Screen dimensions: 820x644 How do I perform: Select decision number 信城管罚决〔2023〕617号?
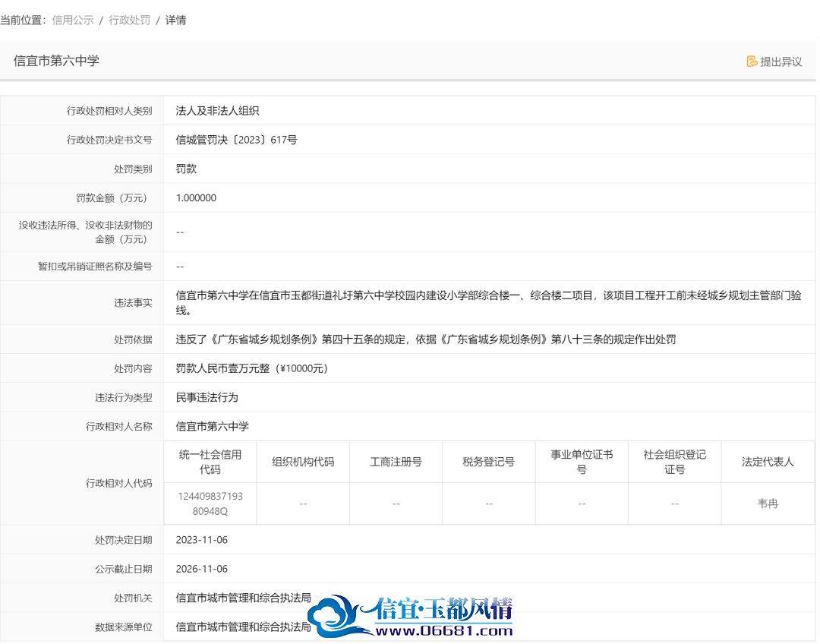[x=236, y=140]
